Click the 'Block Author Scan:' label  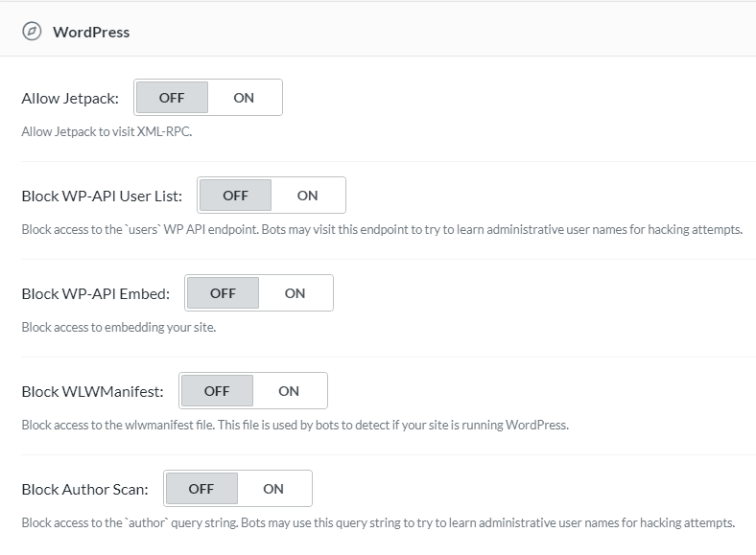point(84,490)
